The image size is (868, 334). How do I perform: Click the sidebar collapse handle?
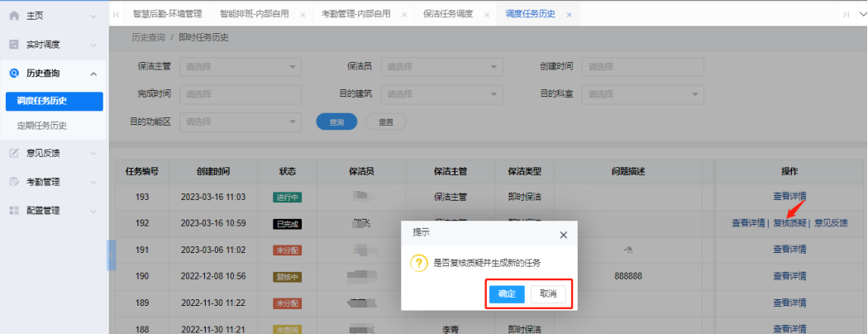pos(112,255)
